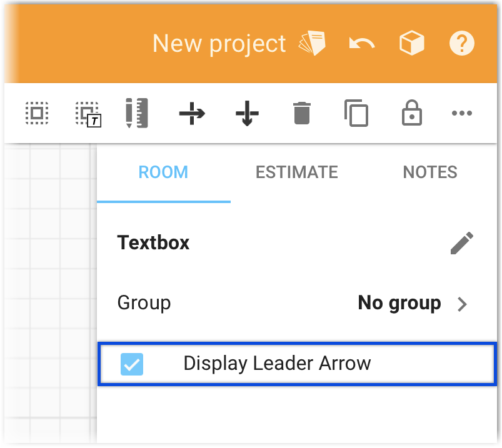Click the horizontal arrow split tool
The width and height of the screenshot is (502, 448).
tap(192, 113)
